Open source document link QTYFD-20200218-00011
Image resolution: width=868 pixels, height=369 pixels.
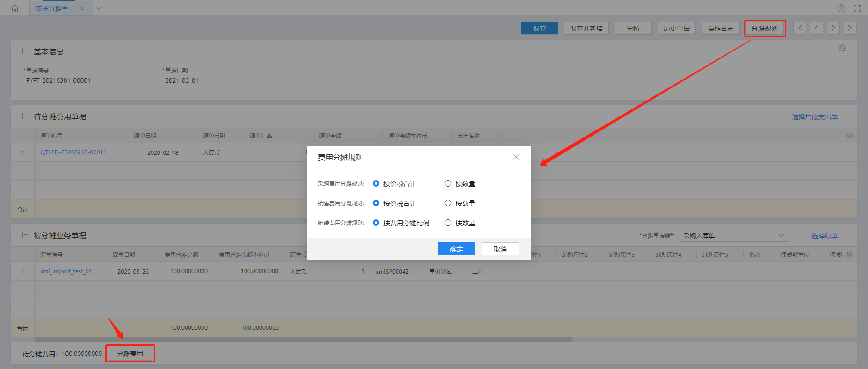pos(73,152)
